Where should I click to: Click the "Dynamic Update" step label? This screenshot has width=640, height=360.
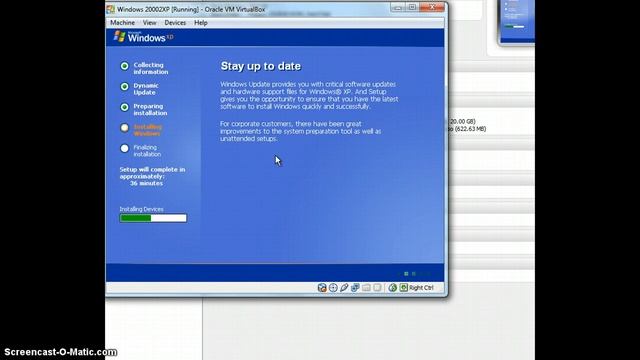click(146, 89)
